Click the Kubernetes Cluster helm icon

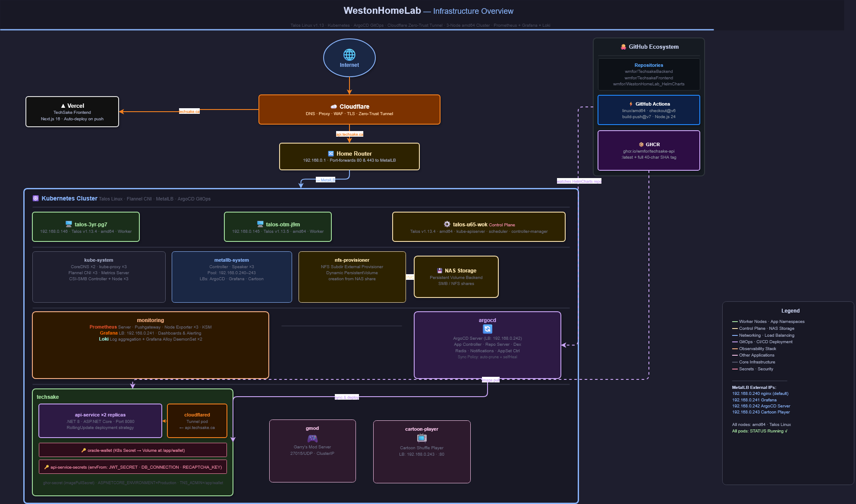[36, 198]
